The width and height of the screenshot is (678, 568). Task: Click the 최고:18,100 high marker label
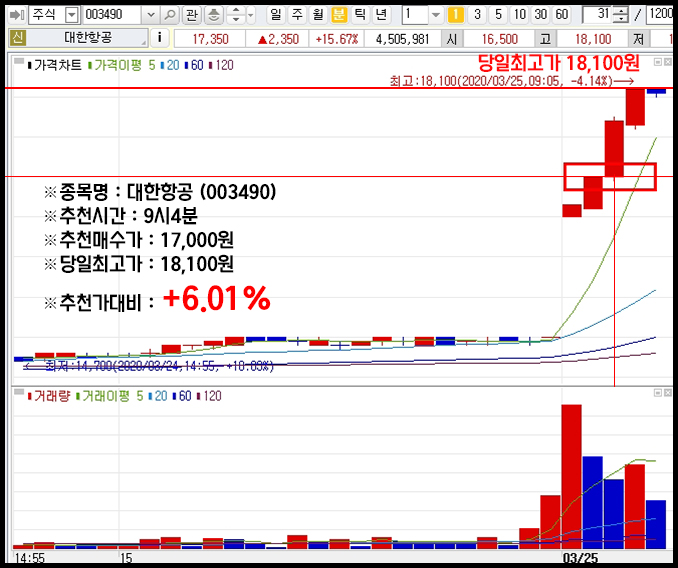[x=511, y=81]
